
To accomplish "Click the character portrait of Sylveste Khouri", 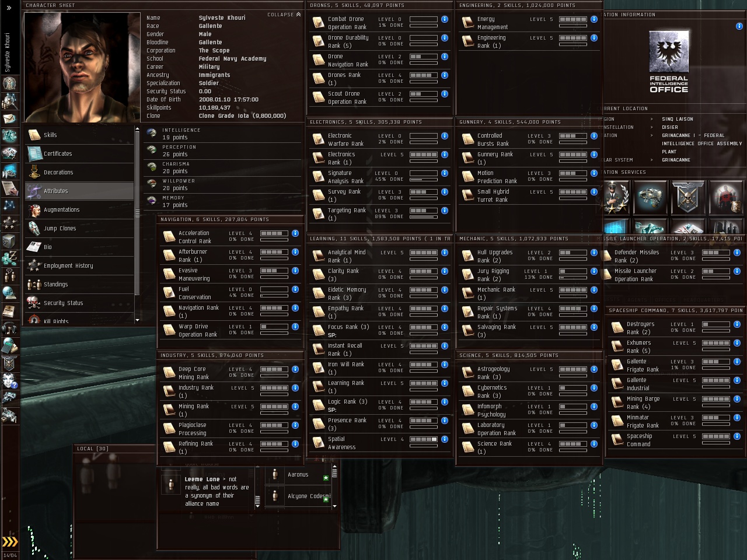I will tap(82, 68).
